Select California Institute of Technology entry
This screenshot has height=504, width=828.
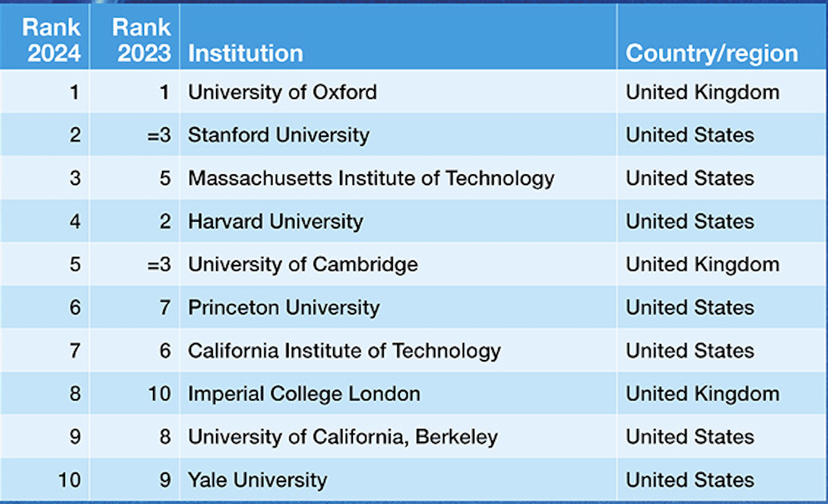click(x=344, y=350)
